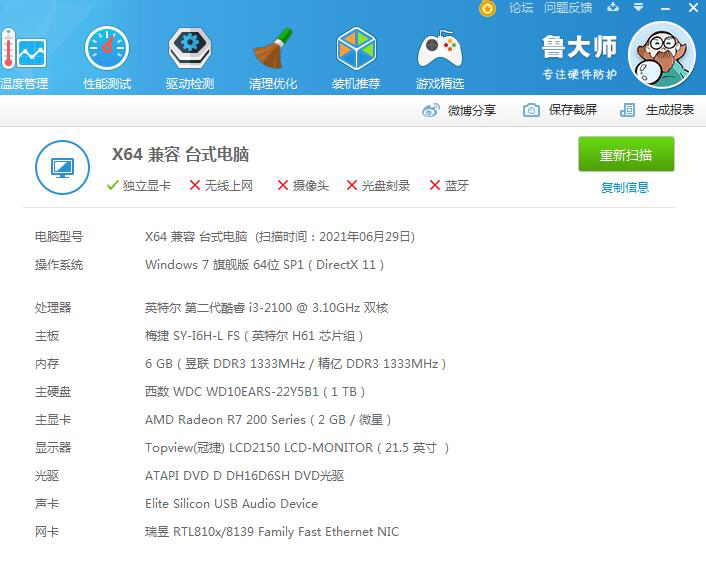Screen dimensions: 706x576
Task: Click the report document icon
Action: [627, 110]
